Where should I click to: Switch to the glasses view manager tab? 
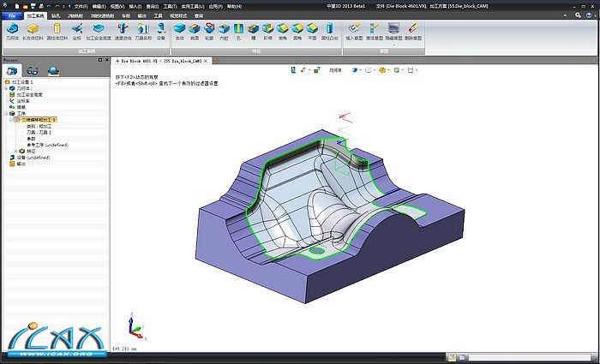33,70
